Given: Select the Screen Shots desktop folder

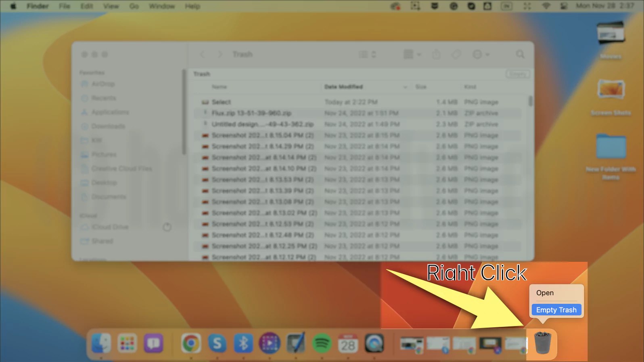Looking at the screenshot, I should pos(611,97).
